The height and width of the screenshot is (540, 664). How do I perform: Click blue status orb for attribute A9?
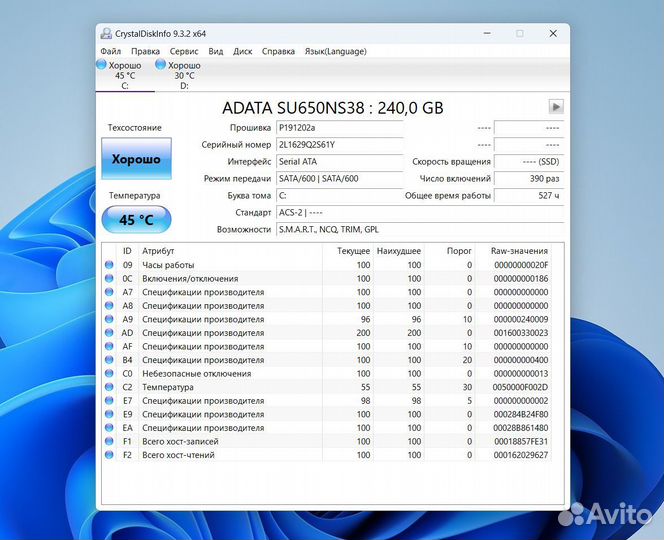point(109,319)
